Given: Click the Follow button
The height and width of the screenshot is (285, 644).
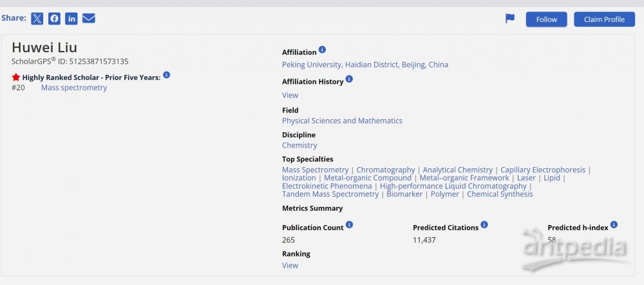Looking at the screenshot, I should tap(547, 19).
